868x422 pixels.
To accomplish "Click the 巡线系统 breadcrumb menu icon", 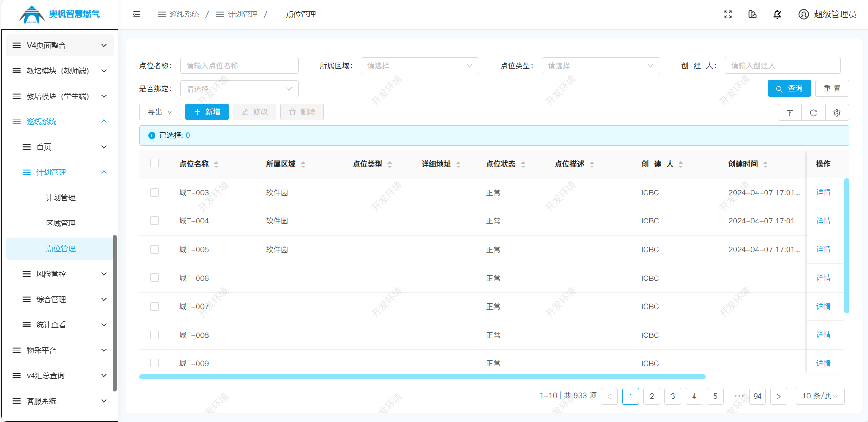I will click(x=162, y=14).
